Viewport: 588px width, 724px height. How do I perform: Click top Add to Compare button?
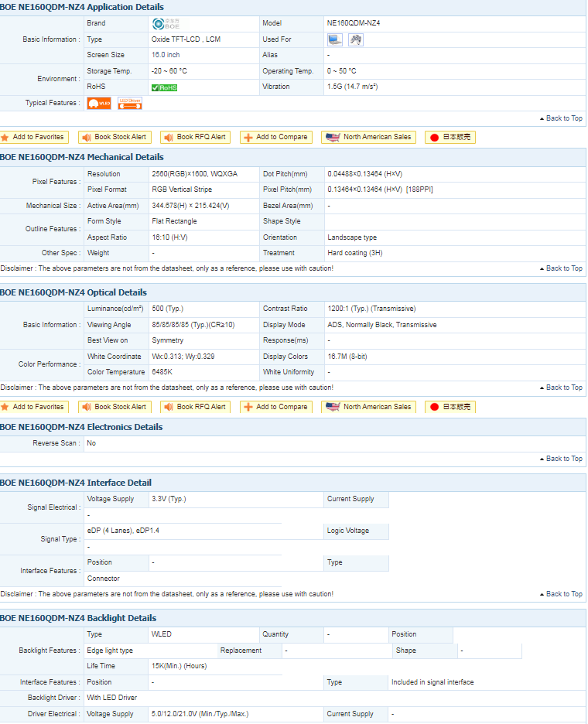(x=276, y=137)
